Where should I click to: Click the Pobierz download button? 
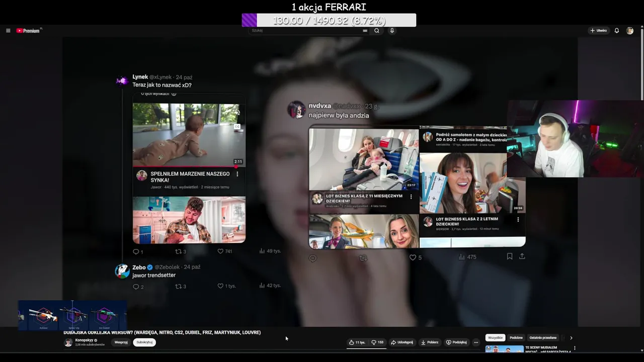(430, 342)
